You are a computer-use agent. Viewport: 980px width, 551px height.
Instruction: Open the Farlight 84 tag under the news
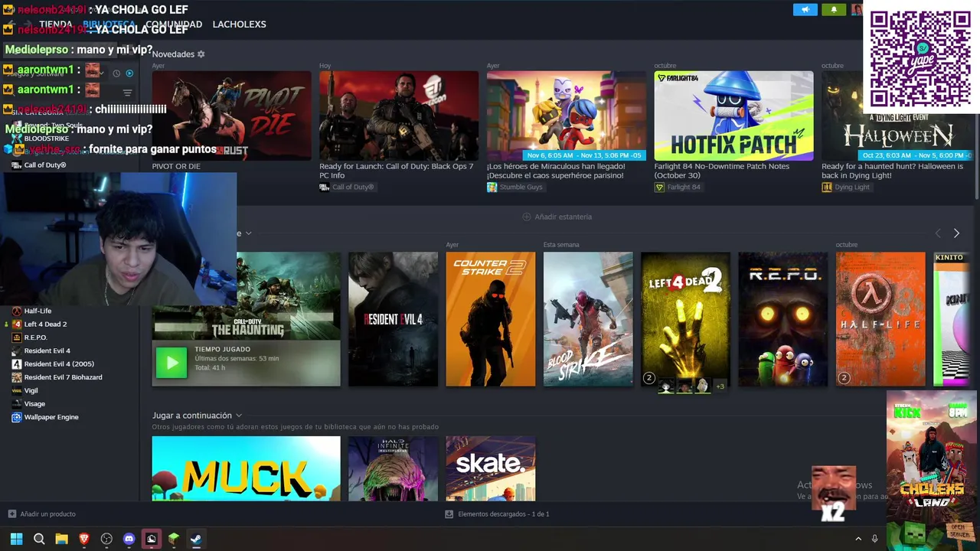678,187
